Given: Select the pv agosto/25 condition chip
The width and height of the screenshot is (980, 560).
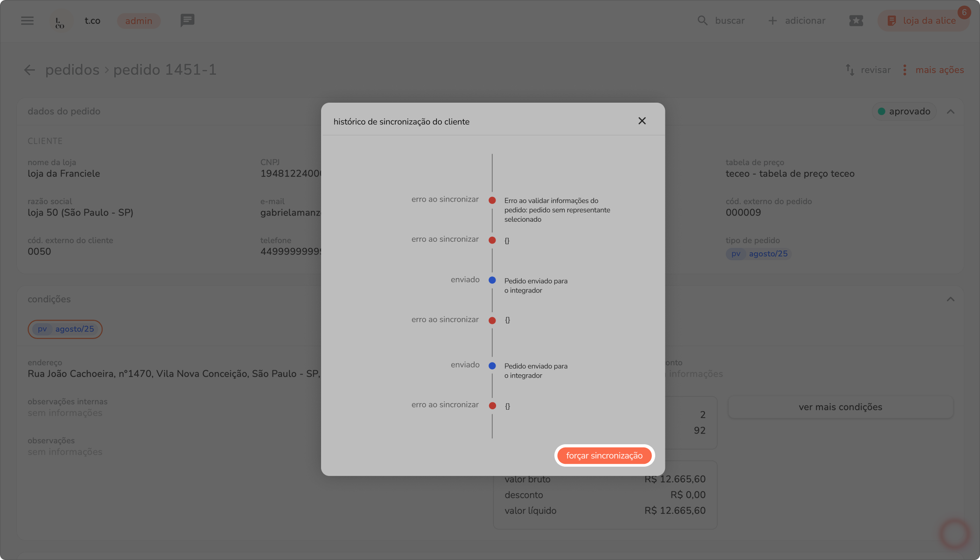Looking at the screenshot, I should coord(65,329).
